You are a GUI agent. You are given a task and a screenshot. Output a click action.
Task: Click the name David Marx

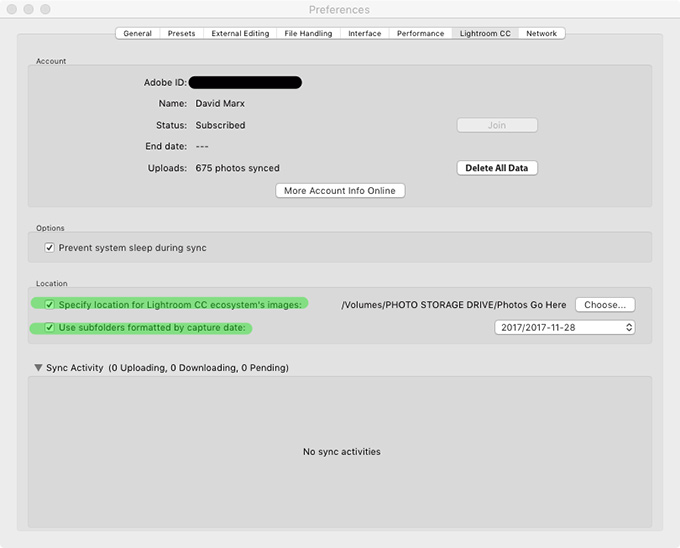click(220, 104)
